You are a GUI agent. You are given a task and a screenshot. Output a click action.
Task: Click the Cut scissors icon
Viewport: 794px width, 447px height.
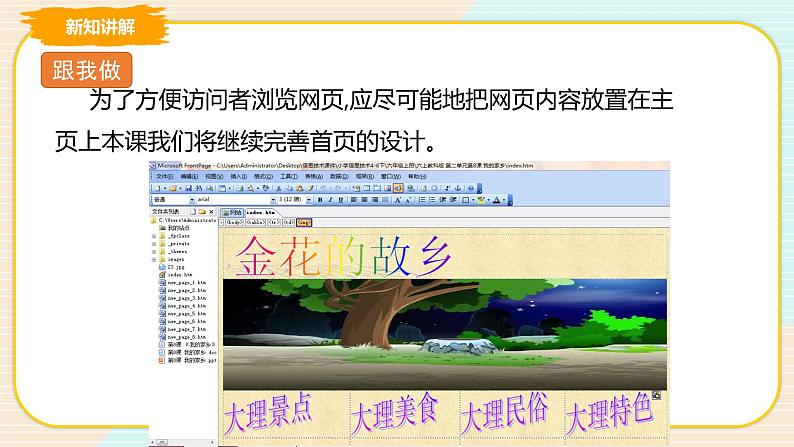[279, 188]
